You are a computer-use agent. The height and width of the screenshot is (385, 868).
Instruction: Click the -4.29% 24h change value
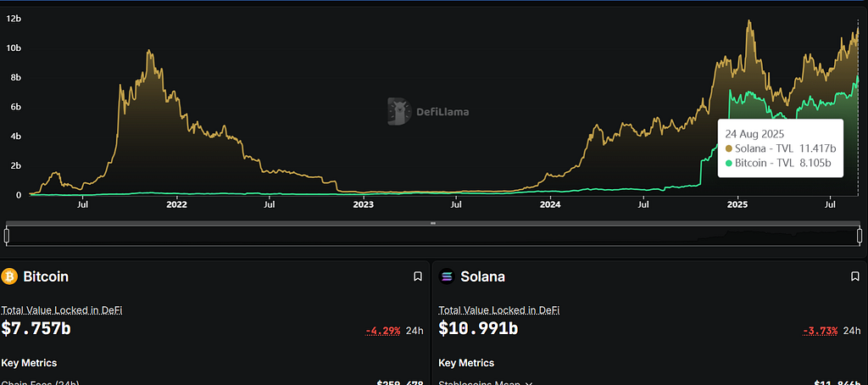pos(383,332)
